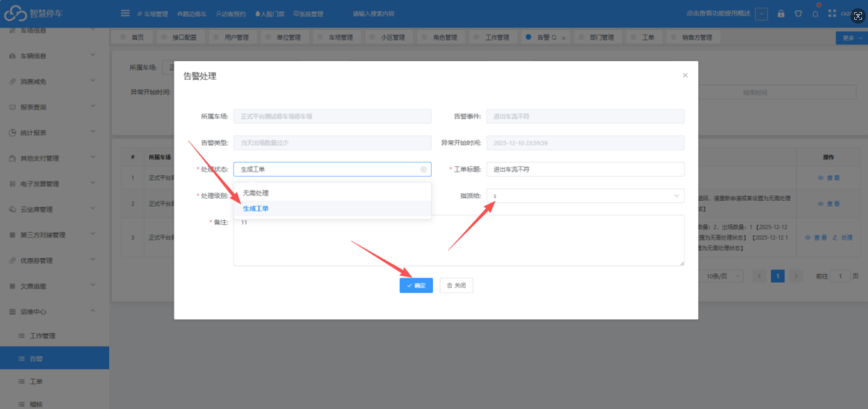Open the 系统管理 top menu
The image size is (868, 409).
tap(308, 14)
